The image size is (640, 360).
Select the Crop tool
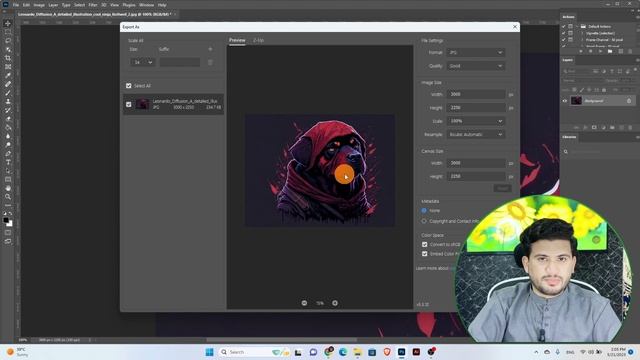tap(8, 58)
